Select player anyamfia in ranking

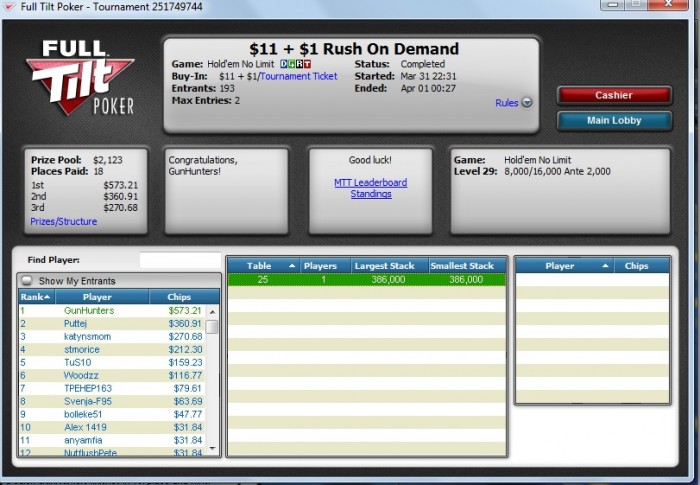click(112, 440)
